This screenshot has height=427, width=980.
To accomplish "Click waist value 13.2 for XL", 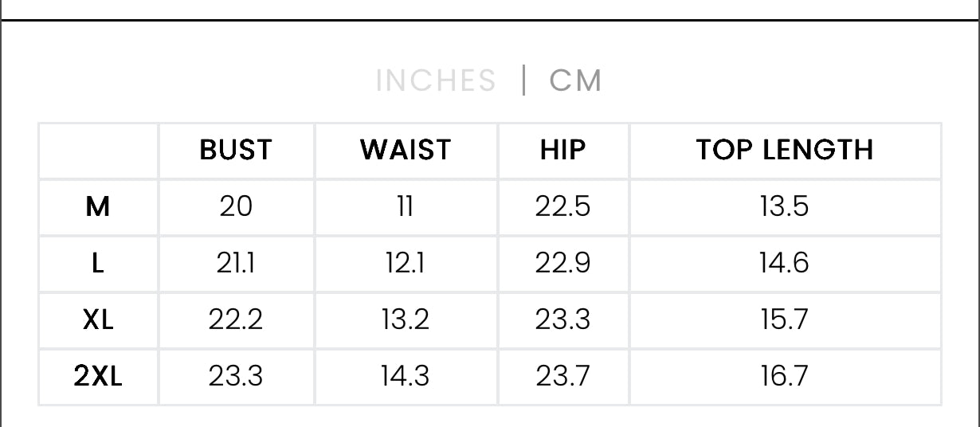I will tap(405, 320).
